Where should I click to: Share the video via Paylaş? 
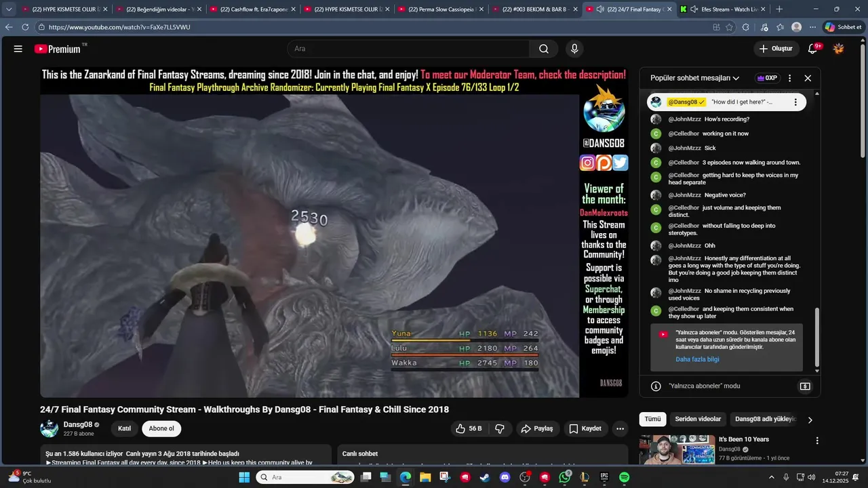tap(536, 428)
